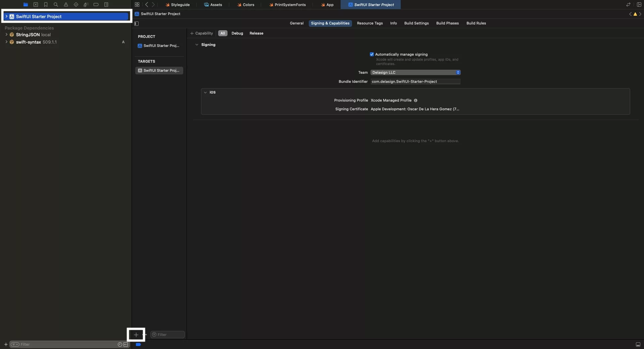Click the Provisioning Profile info icon
The width and height of the screenshot is (644, 349).
point(415,100)
